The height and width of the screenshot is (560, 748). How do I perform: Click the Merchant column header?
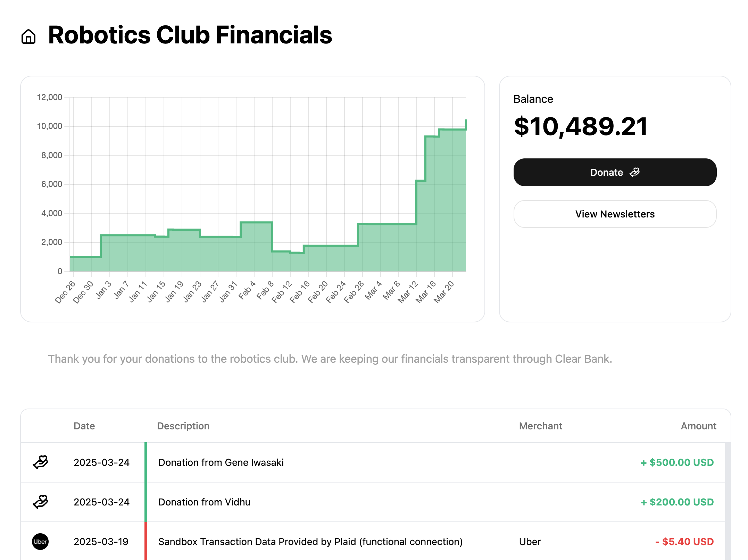point(541,426)
